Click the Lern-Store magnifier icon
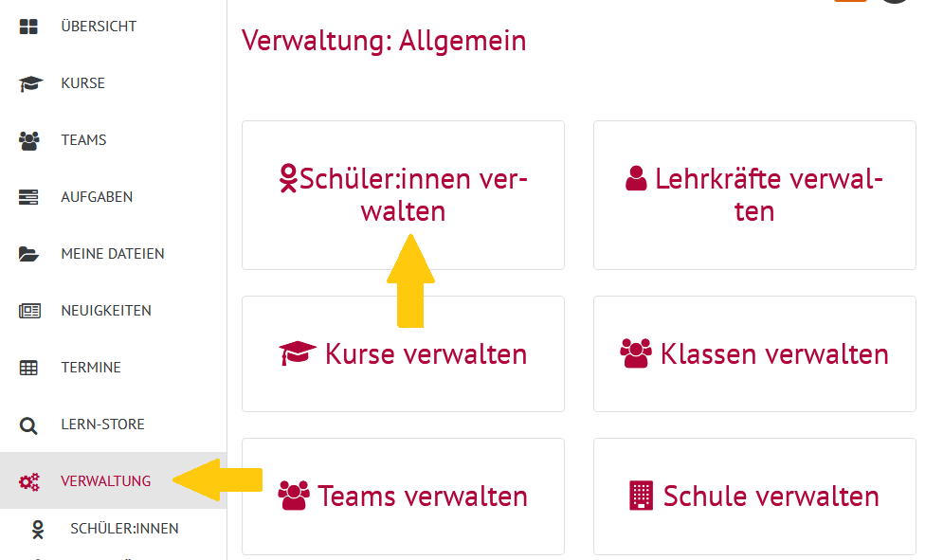 point(28,425)
